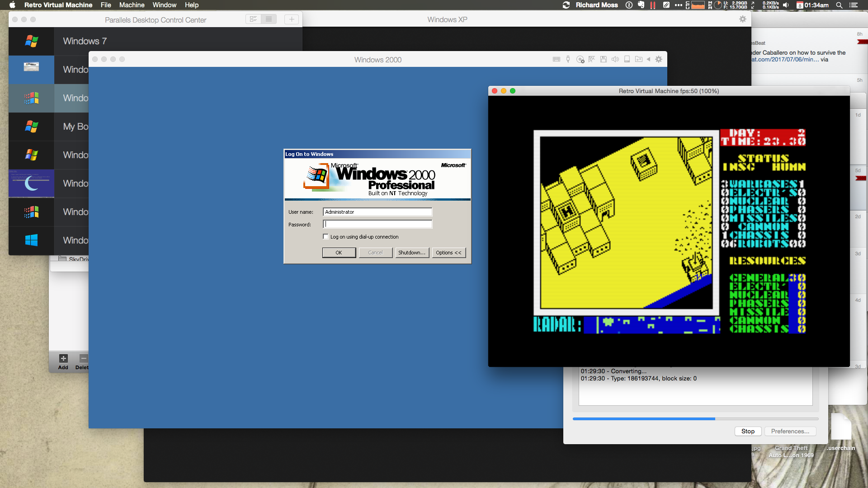
Task: Click OK in the logon dialog
Action: tap(339, 253)
